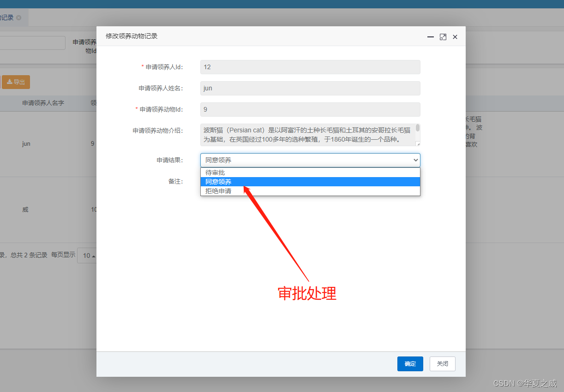Image resolution: width=564 pixels, height=392 pixels.
Task: Click the 关闭 button in the dialog footer
Action: coord(442,364)
